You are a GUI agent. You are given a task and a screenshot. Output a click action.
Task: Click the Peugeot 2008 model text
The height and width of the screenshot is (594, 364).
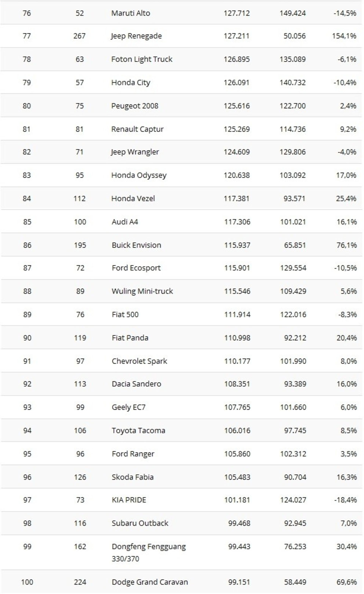(x=135, y=106)
